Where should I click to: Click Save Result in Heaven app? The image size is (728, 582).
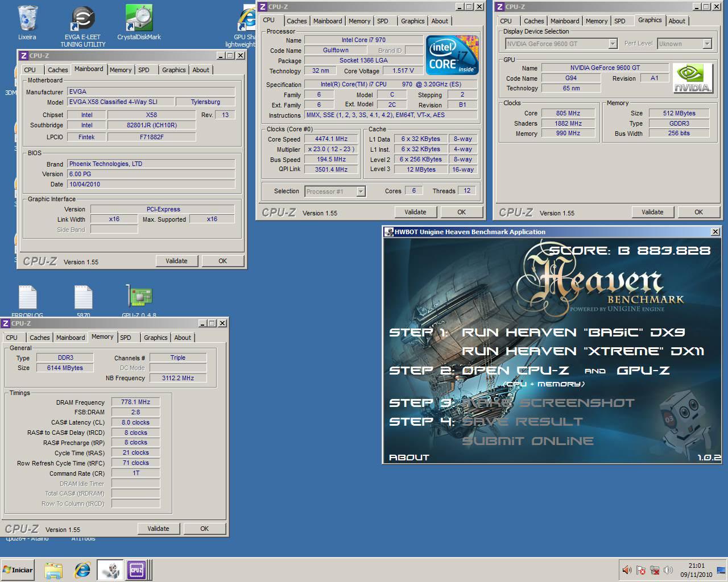tap(522, 422)
